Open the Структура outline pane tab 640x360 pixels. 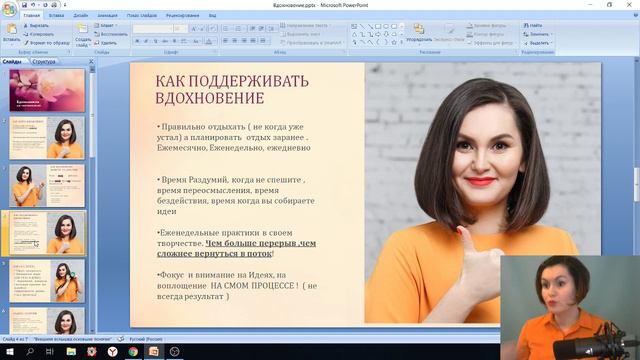44,62
